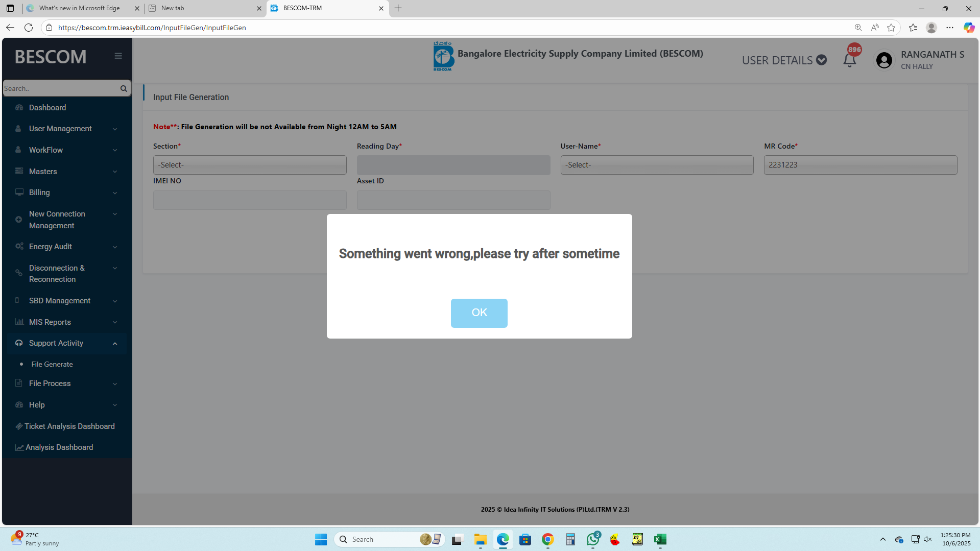Open Excel from taskbar
The height and width of the screenshot is (551, 980).
(660, 539)
